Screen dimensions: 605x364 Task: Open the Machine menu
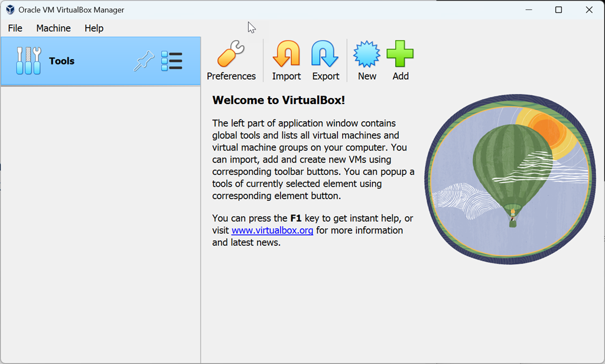click(x=53, y=28)
